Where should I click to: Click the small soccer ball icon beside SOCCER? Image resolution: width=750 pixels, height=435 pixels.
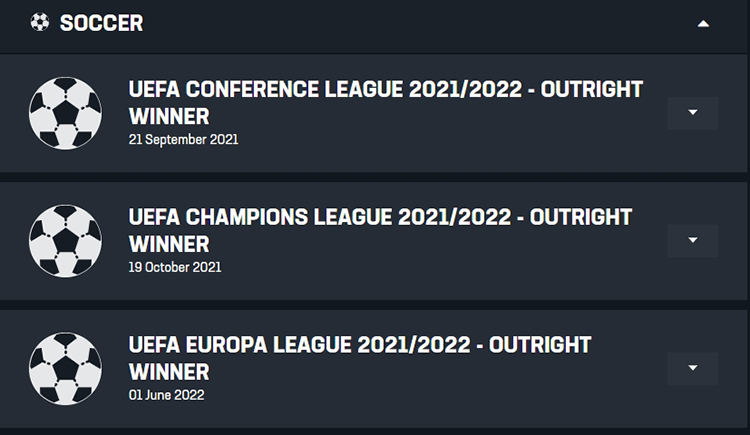click(x=40, y=22)
